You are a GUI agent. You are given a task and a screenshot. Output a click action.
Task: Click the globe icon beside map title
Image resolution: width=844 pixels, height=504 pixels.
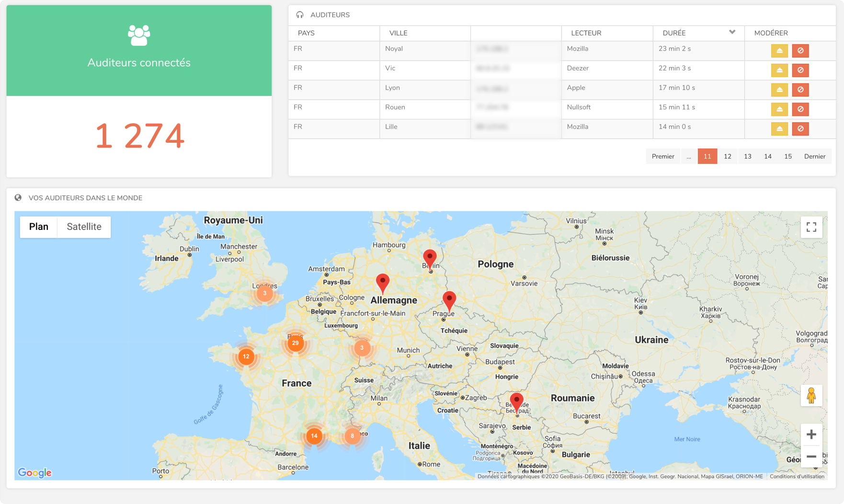[x=18, y=197]
